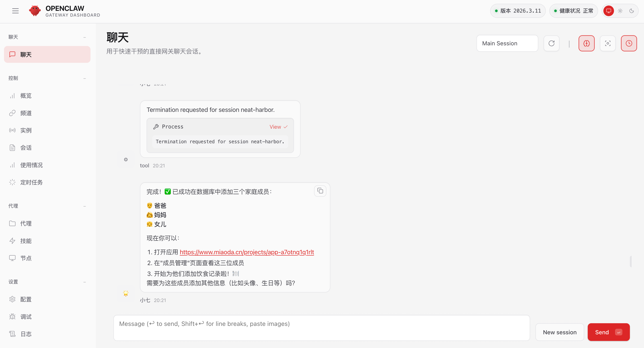Focus the message input field
Screen dimensions: 644x348
click(x=322, y=328)
